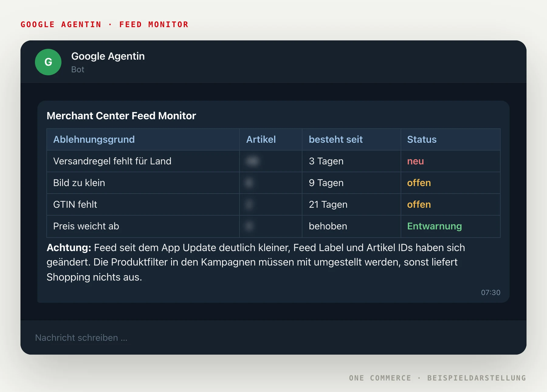Select the Bild zu klein cell

click(x=143, y=183)
